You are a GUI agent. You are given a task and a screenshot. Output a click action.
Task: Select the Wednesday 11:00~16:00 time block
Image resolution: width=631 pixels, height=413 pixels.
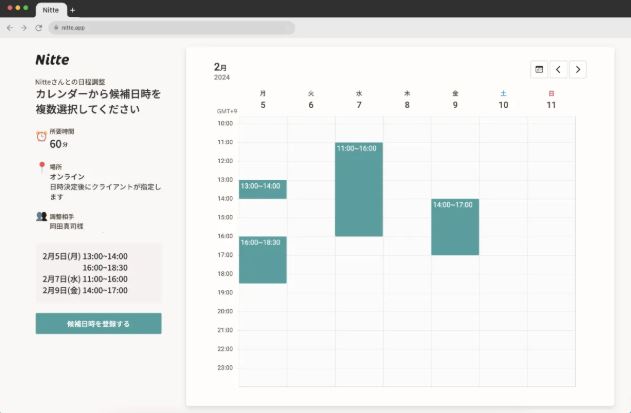coord(359,190)
